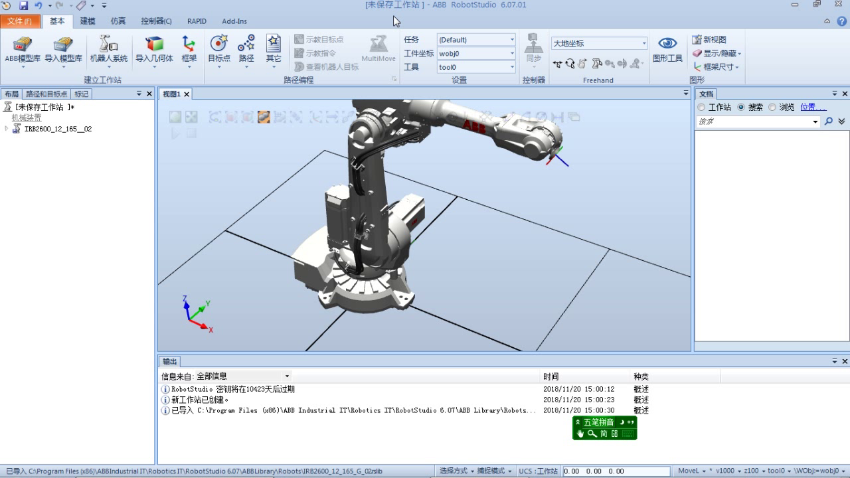
Task: Click the disabled 示教目标点 button
Action: [319, 40]
